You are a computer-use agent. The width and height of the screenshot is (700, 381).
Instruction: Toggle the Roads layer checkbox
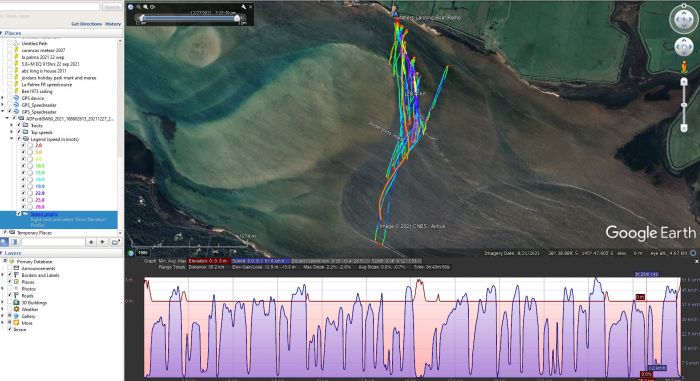pyautogui.click(x=9, y=295)
